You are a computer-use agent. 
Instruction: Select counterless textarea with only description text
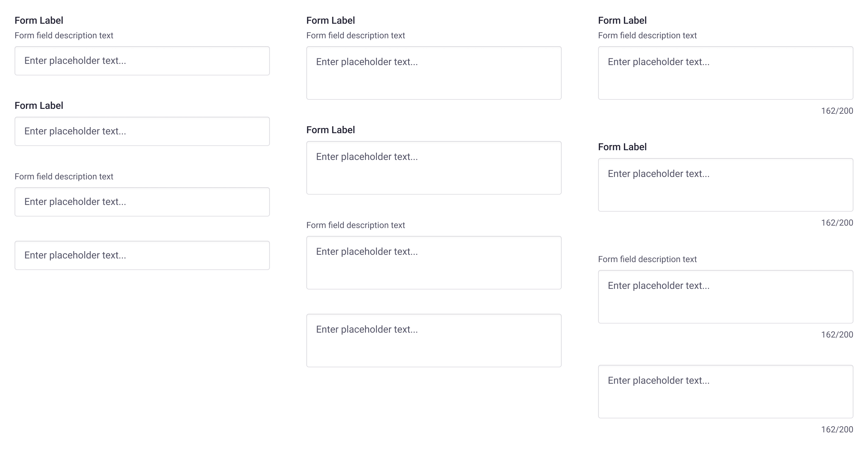pyautogui.click(x=434, y=263)
